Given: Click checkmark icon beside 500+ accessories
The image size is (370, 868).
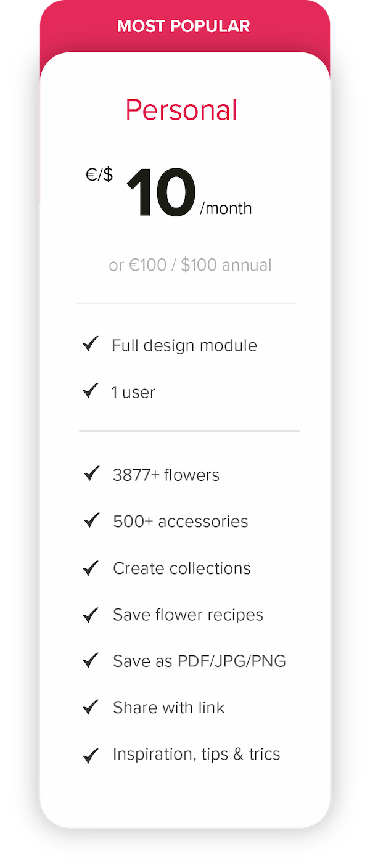Looking at the screenshot, I should pyautogui.click(x=91, y=520).
